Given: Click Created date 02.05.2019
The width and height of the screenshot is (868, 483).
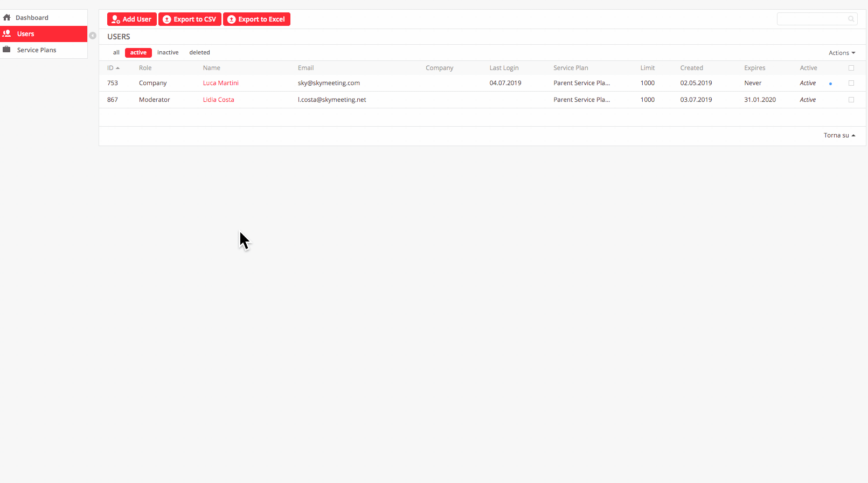Looking at the screenshot, I should pyautogui.click(x=696, y=83).
